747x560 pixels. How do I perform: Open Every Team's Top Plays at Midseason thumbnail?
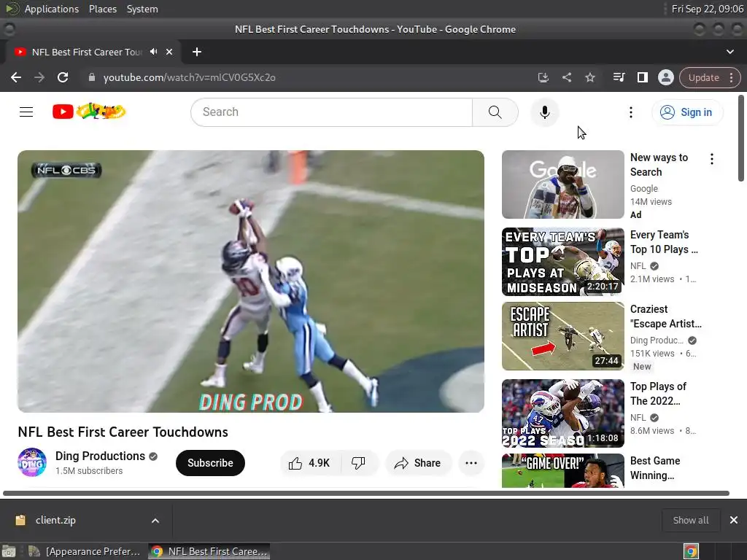click(562, 262)
